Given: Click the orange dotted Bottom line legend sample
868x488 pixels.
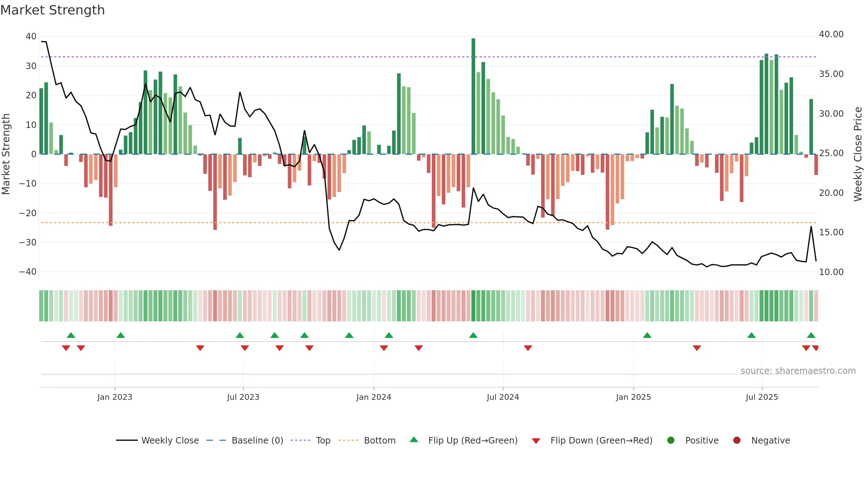Looking at the screenshot, I should 348,440.
